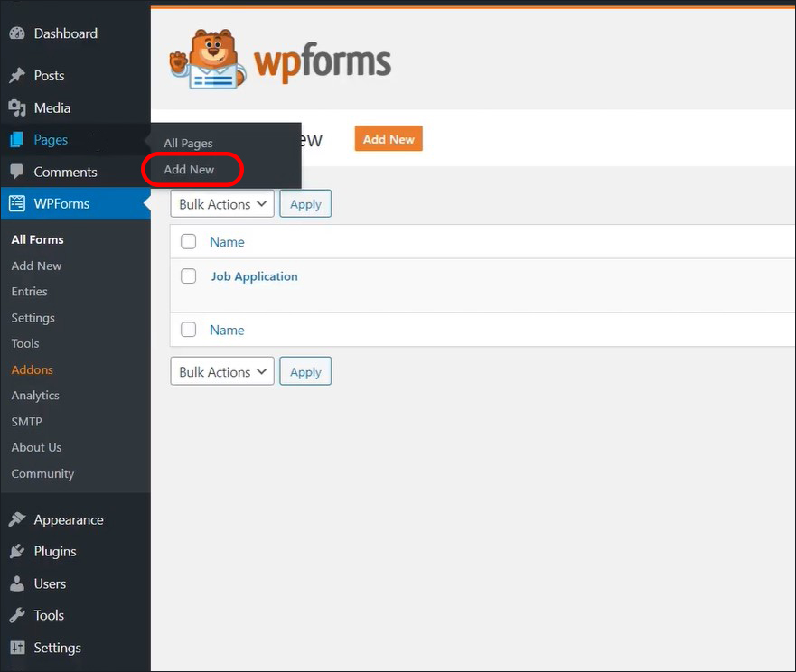Click the Comments speech bubble icon
Screen dimensions: 796x672
pyautogui.click(x=17, y=172)
